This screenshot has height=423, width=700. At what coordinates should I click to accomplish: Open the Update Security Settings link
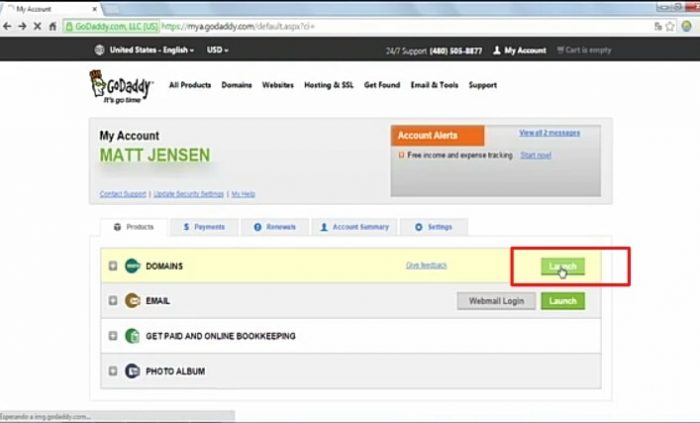[188, 194]
